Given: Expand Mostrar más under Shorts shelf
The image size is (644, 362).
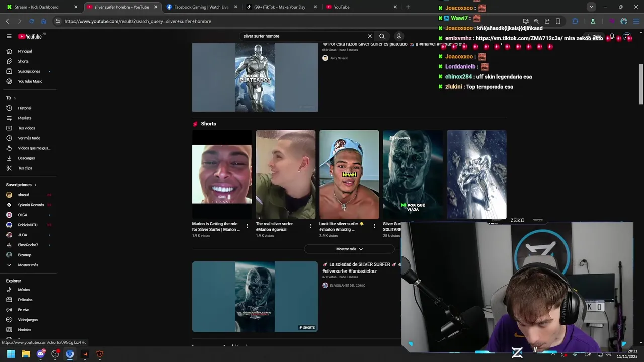Looking at the screenshot, I should click(x=349, y=249).
